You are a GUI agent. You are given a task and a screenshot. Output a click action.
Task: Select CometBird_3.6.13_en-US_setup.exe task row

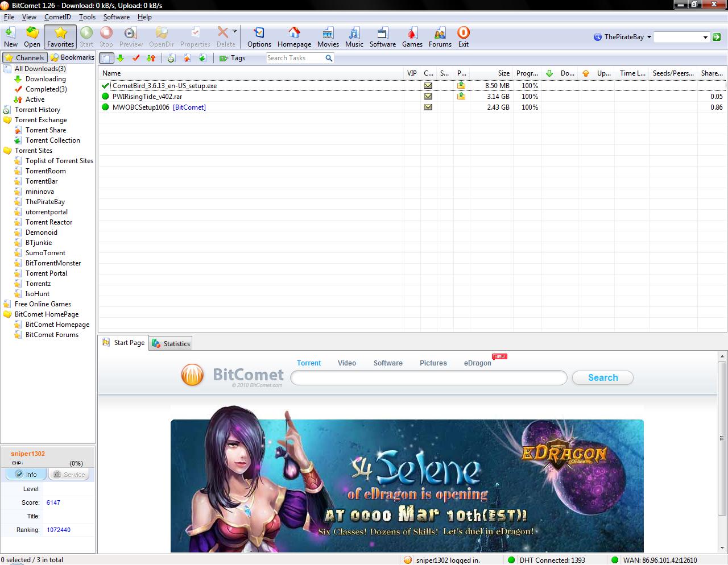pyautogui.click(x=412, y=86)
